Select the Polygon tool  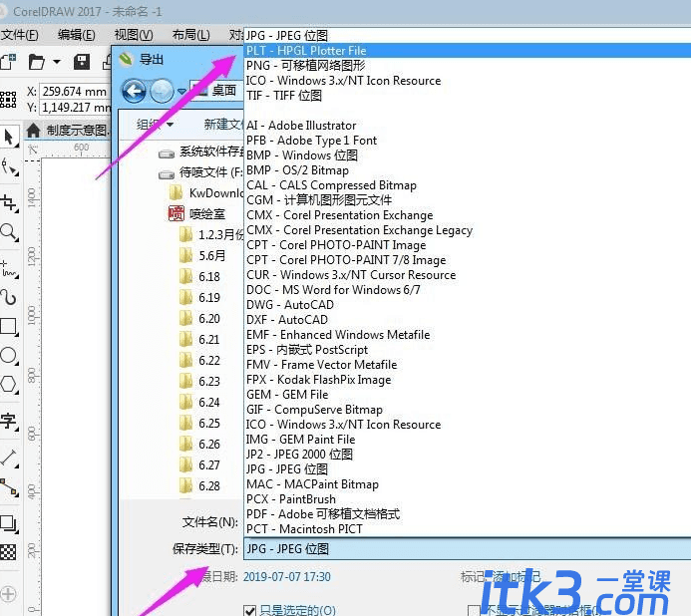point(9,384)
